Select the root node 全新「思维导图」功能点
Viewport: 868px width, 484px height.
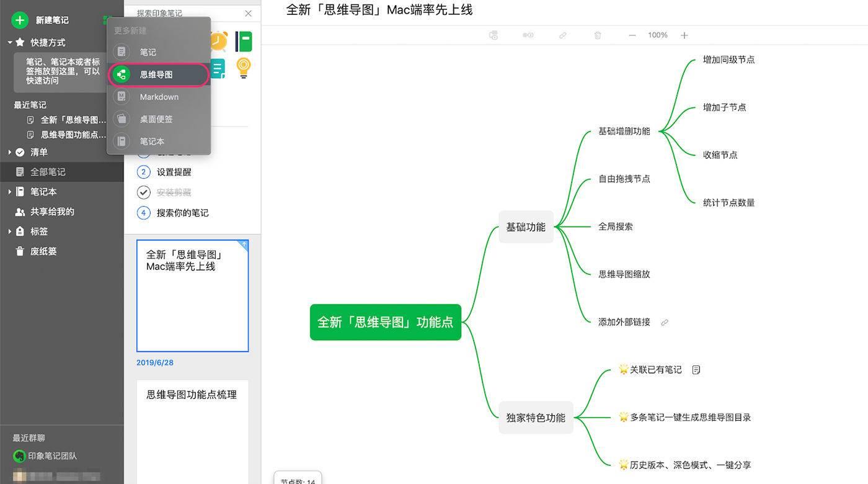(386, 322)
